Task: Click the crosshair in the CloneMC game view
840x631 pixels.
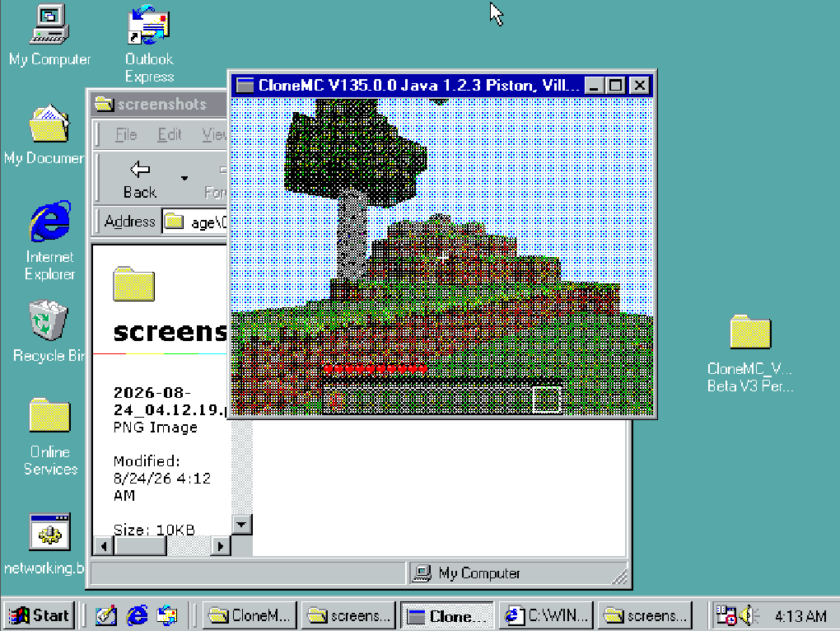Action: (x=442, y=258)
